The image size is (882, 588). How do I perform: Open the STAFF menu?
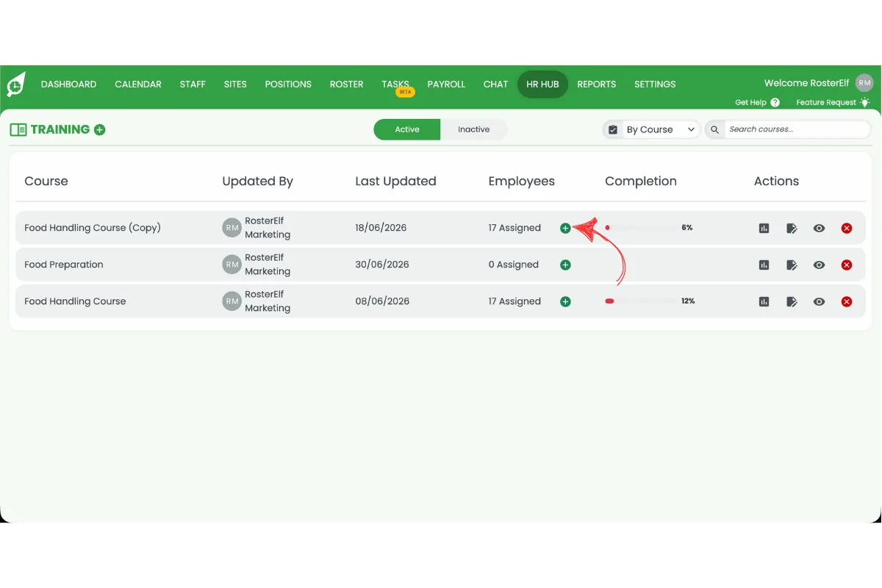pyautogui.click(x=193, y=85)
